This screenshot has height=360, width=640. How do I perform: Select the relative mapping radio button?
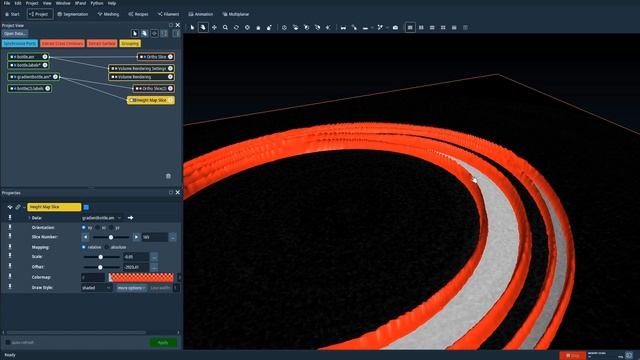coord(84,247)
